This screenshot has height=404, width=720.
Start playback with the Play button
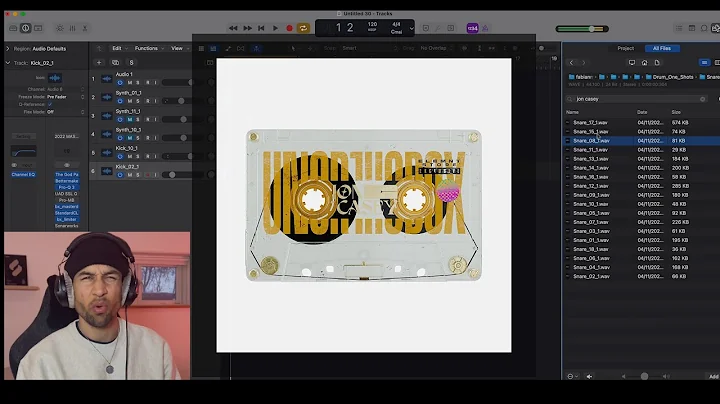(x=276, y=28)
